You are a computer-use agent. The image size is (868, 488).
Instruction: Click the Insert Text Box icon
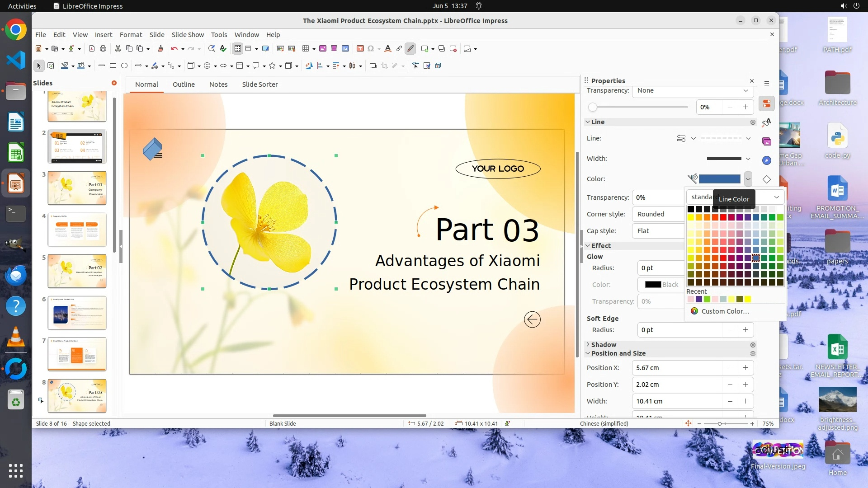tap(360, 49)
